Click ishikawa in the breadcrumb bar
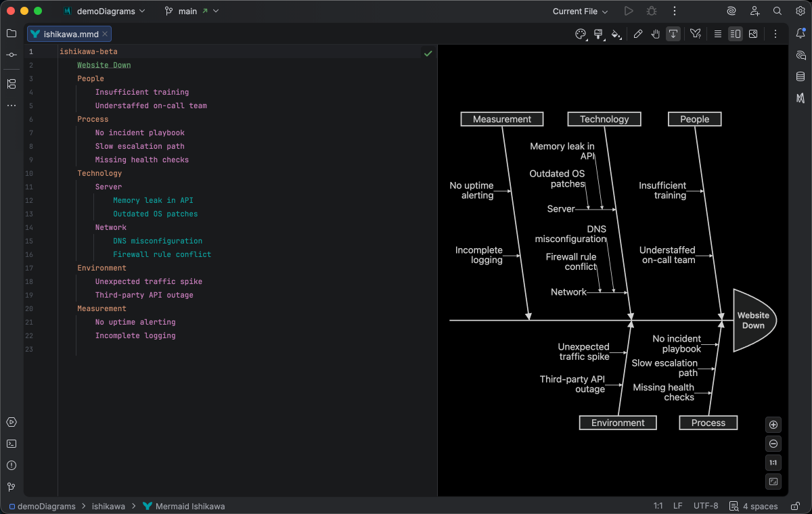Image resolution: width=812 pixels, height=514 pixels. (108, 506)
